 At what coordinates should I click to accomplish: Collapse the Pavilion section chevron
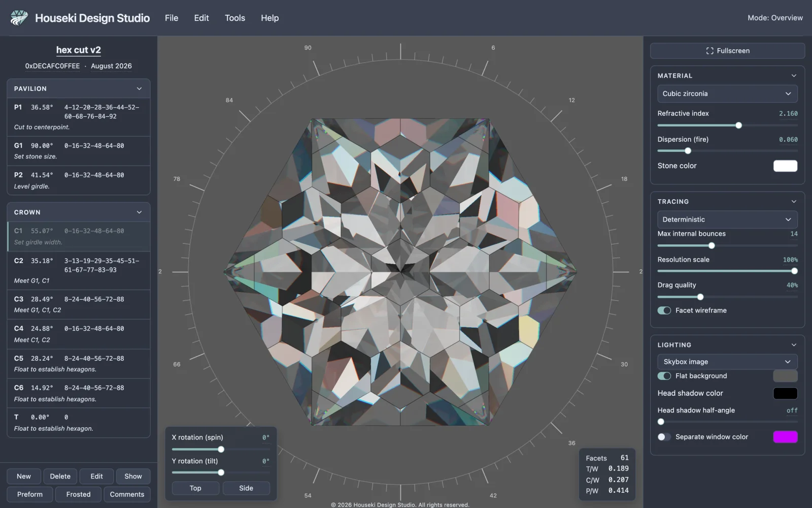pyautogui.click(x=139, y=88)
